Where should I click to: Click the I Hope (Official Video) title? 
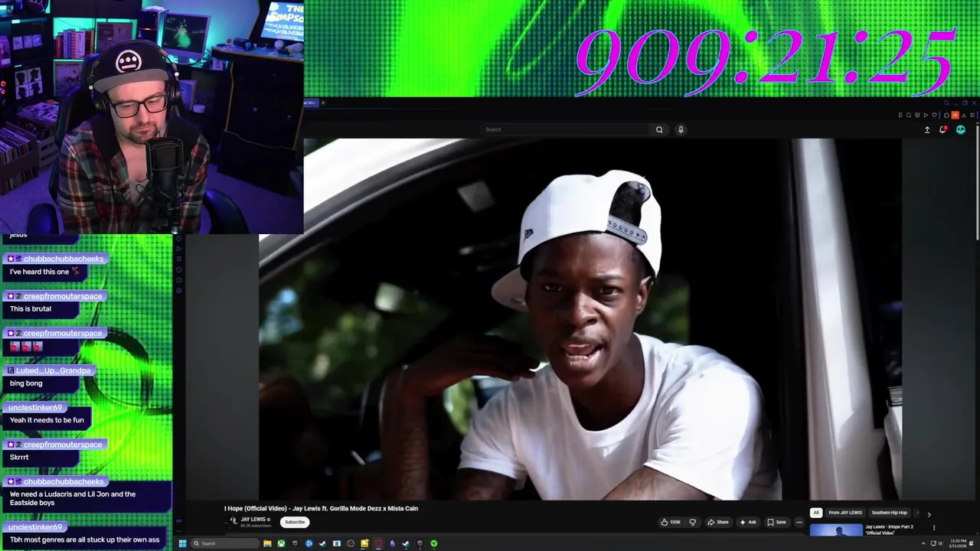pos(321,508)
